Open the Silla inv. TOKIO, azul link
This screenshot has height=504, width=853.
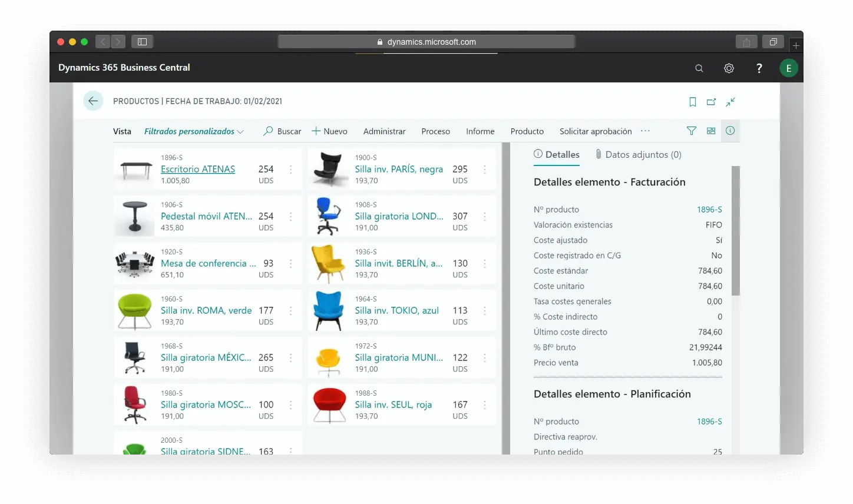(396, 310)
